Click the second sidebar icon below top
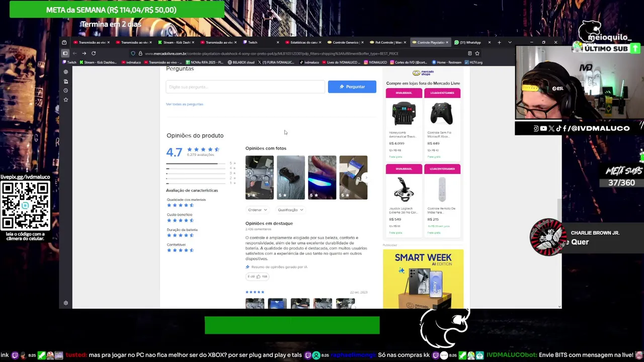Image resolution: width=644 pixels, height=362 pixels. point(66,81)
